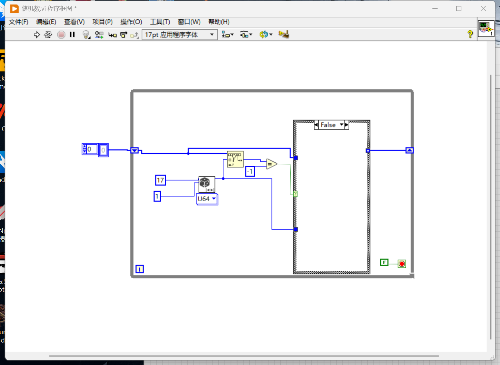The image size is (500, 365).
Task: Click the Clean Up Diagram icon
Action: [284, 34]
